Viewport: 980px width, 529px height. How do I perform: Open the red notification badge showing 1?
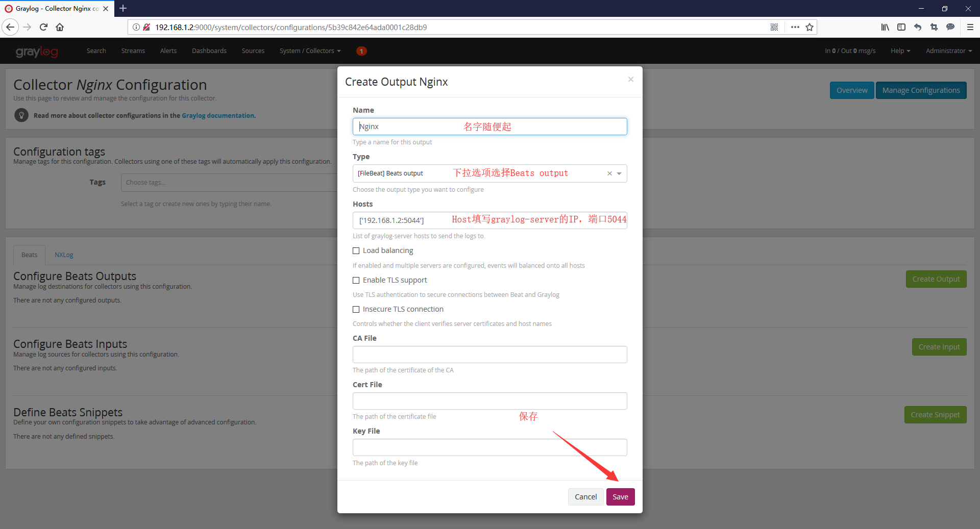[x=361, y=51]
